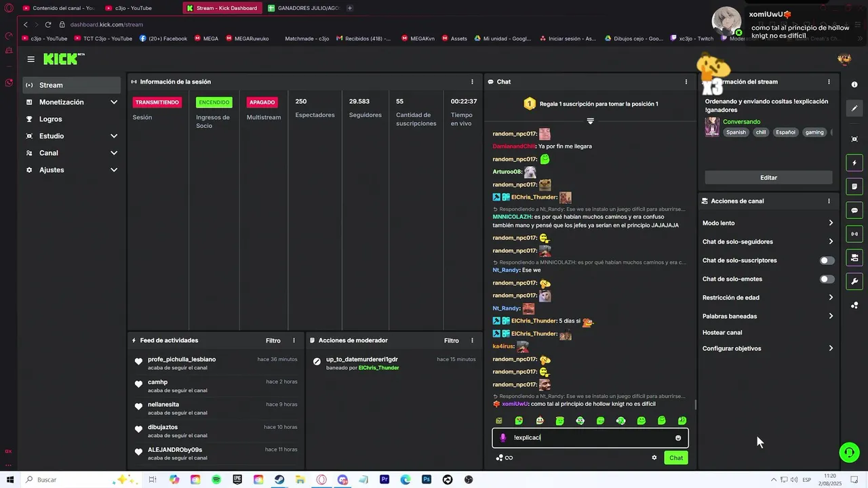Expand Estudio sidebar section

coord(114,136)
